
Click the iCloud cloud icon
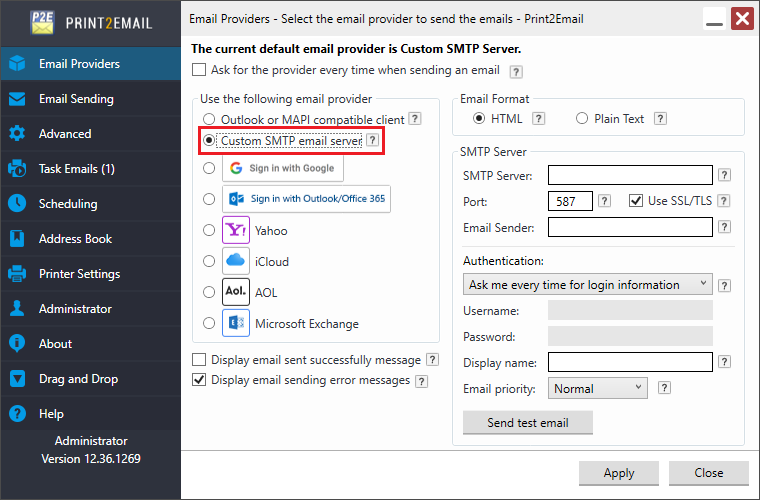coord(235,261)
